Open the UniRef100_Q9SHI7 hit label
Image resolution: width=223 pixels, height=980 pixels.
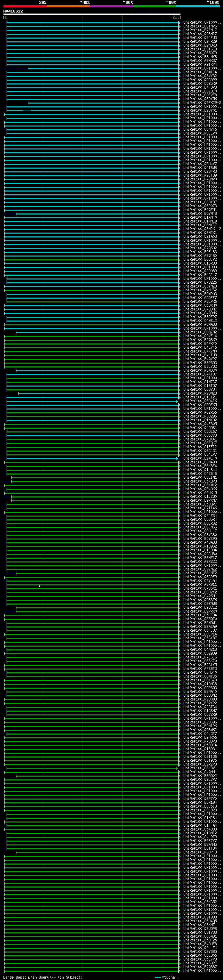200,34
